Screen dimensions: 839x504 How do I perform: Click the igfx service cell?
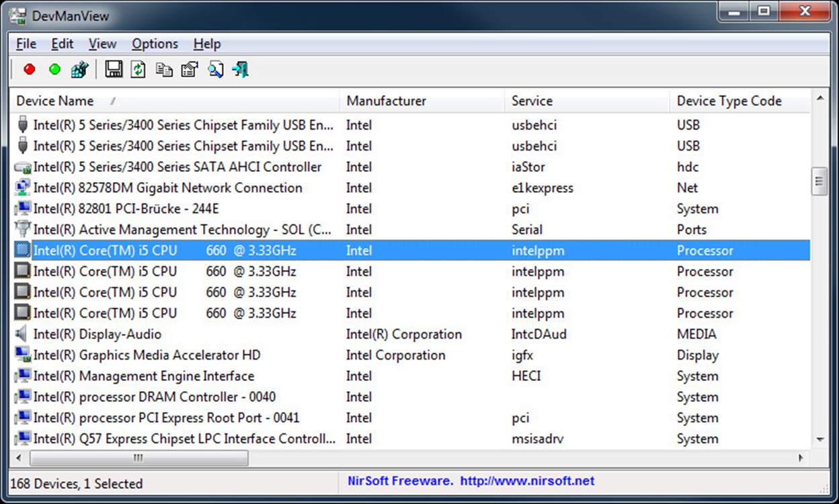coord(523,355)
